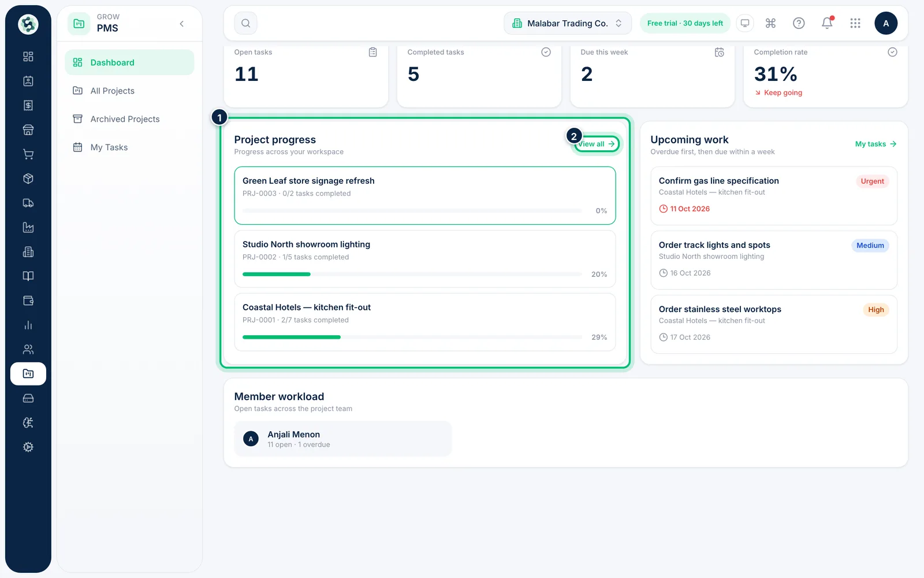Click the My tasks link in Upcoming work
The image size is (924, 578).
[875, 144]
